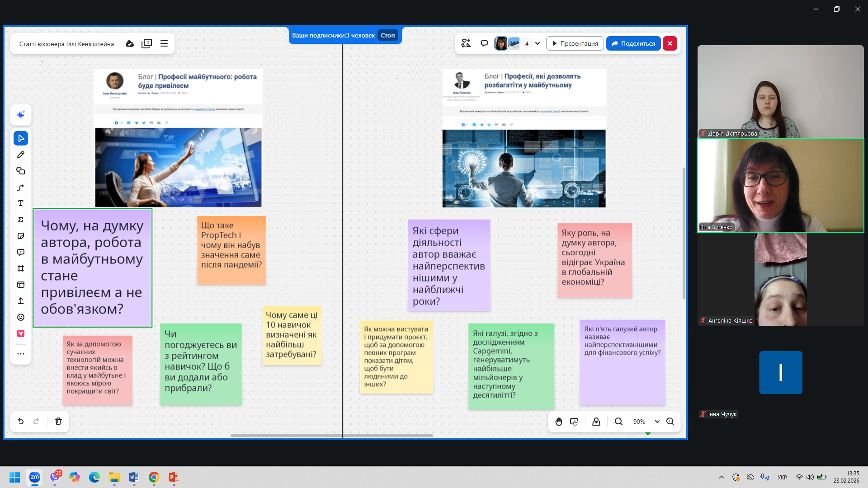This screenshot has width=868, height=488.
Task: Expand the zoom percentage dropdown
Action: click(657, 422)
